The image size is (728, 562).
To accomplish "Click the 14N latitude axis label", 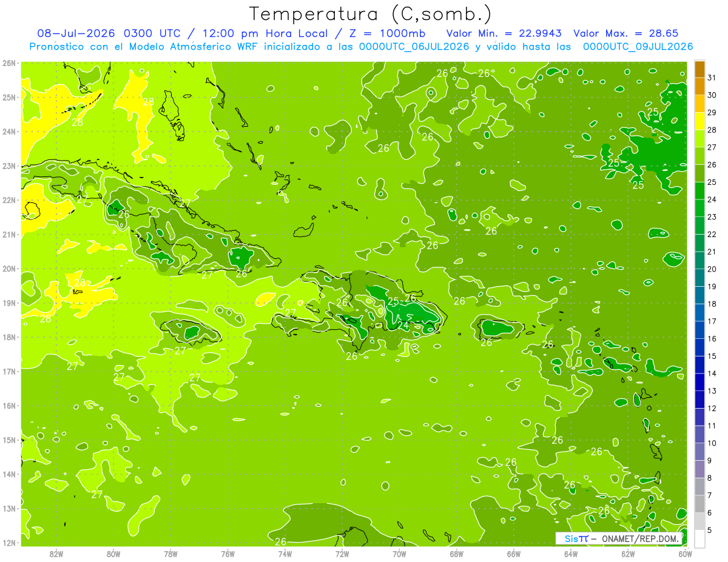I will pyautogui.click(x=9, y=474).
